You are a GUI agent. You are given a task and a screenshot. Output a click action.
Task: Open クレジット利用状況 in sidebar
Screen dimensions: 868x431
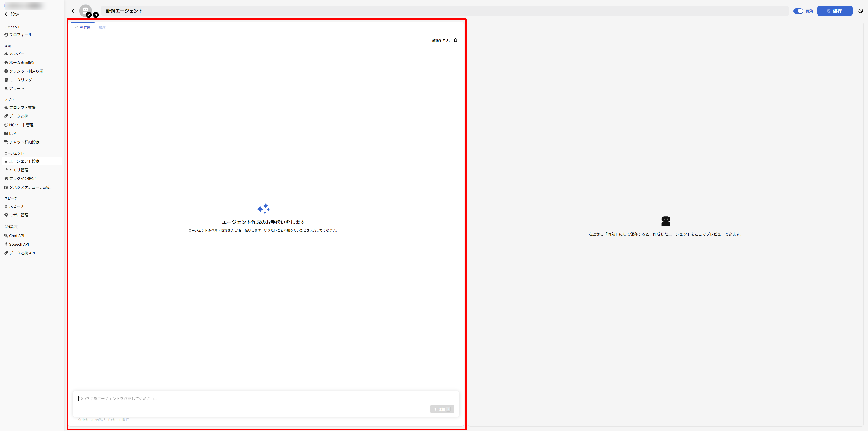(x=26, y=71)
